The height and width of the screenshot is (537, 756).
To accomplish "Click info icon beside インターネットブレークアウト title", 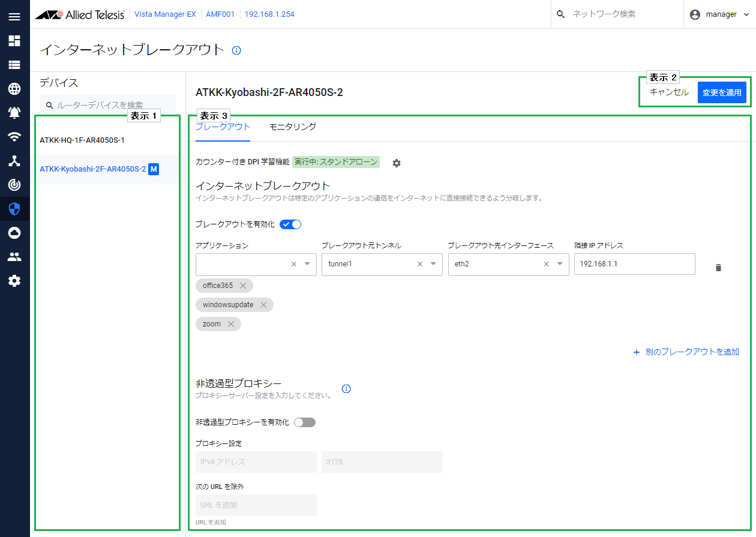I will coord(236,50).
